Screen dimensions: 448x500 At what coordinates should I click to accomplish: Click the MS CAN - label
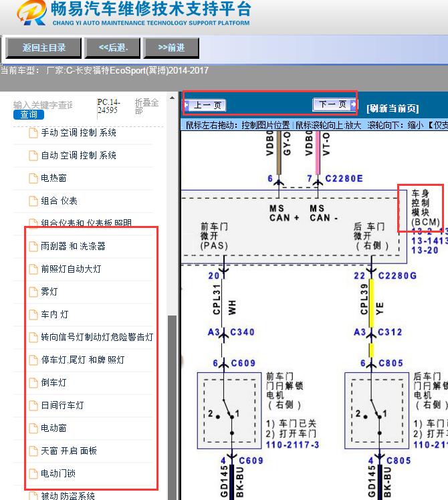(x=324, y=213)
